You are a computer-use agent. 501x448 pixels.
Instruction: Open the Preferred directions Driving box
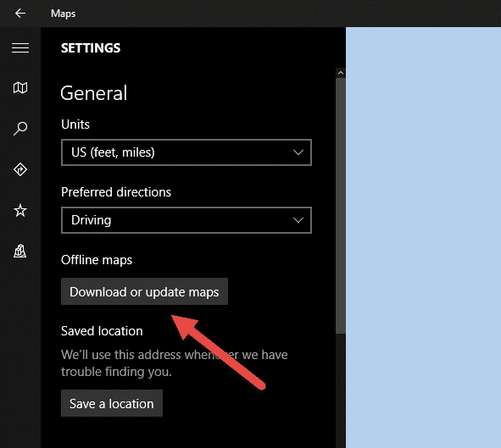click(x=186, y=220)
